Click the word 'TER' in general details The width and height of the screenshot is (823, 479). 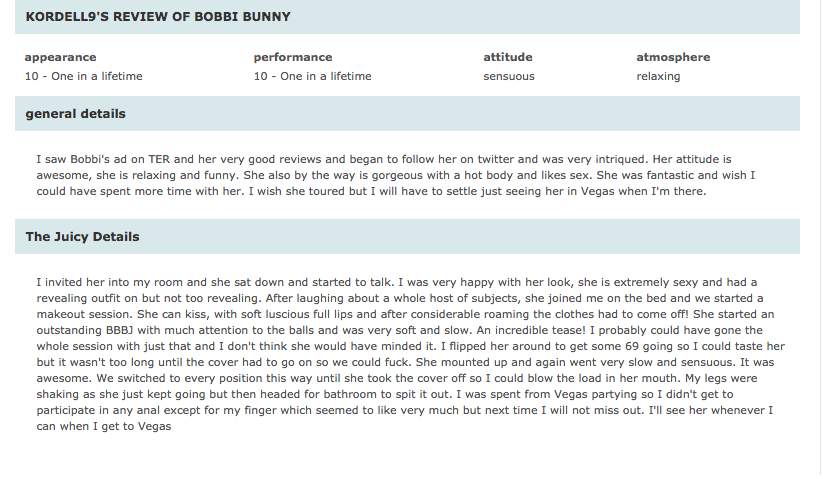point(159,159)
